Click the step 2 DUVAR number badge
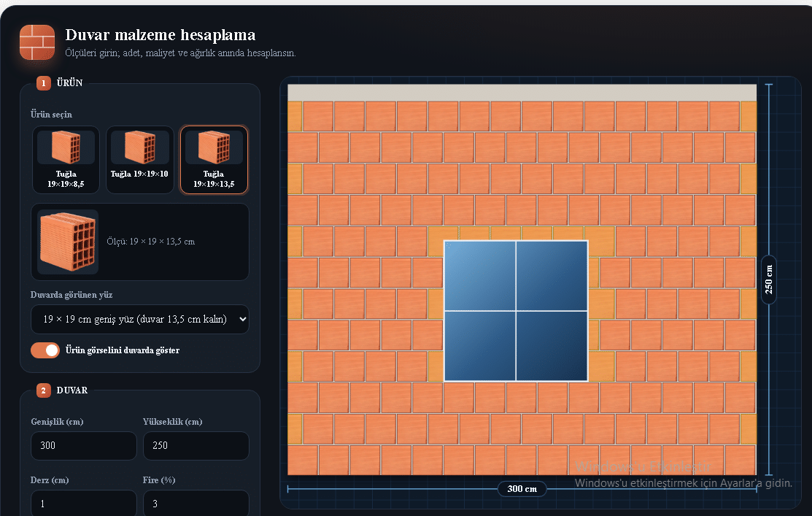 (x=44, y=390)
